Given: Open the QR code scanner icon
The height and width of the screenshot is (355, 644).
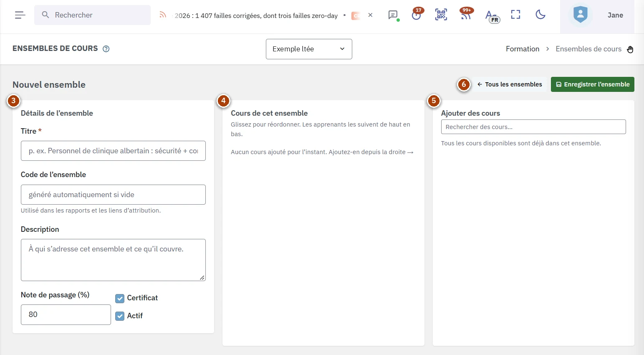Looking at the screenshot, I should tap(441, 15).
